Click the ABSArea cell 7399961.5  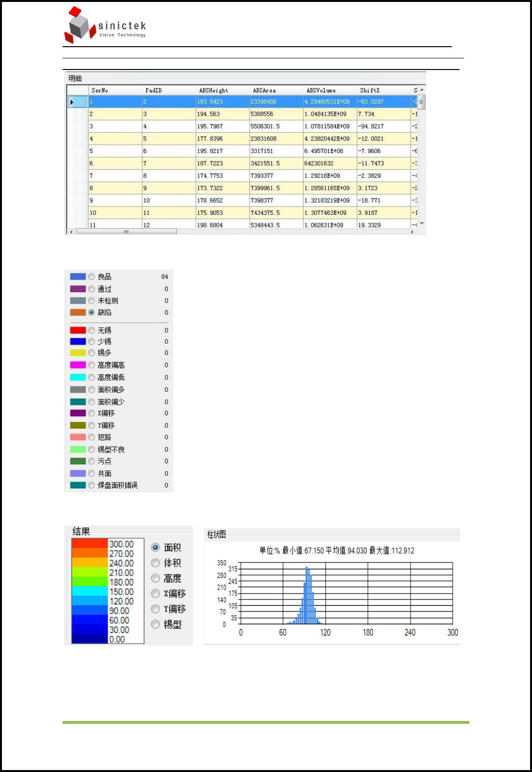[276, 188]
